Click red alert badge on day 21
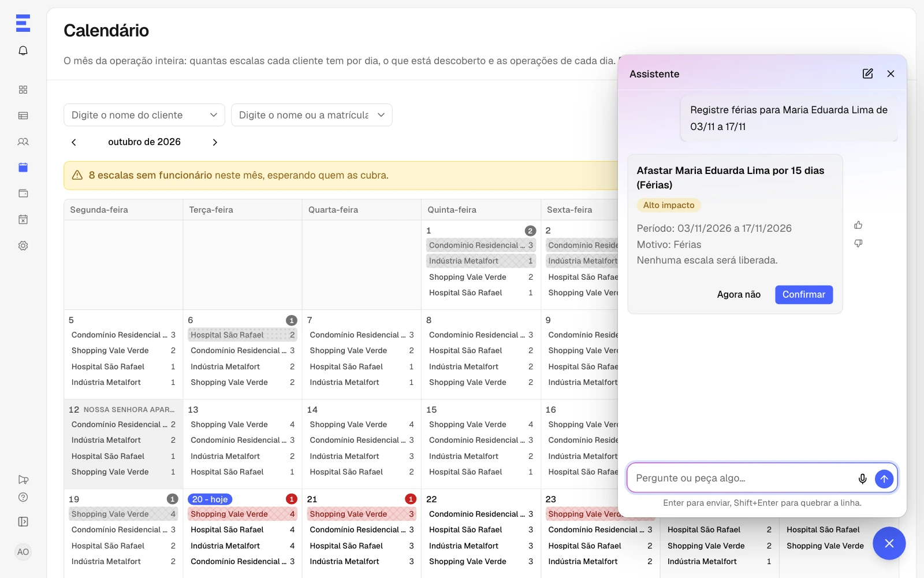Screen dimensions: 924x578 pos(411,499)
